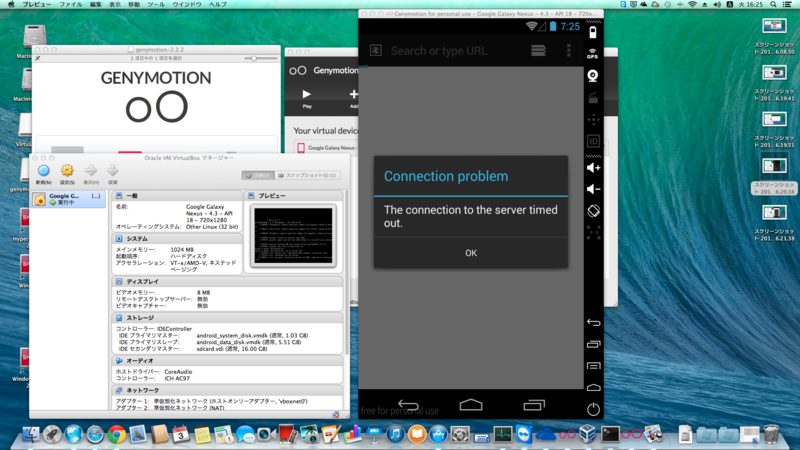The image size is (800, 450).
Task: Tap the sidebar Android menu button
Action: coord(593,366)
